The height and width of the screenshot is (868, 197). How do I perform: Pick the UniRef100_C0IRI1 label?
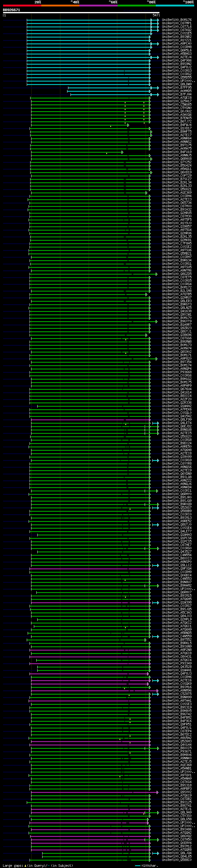click(176, 491)
